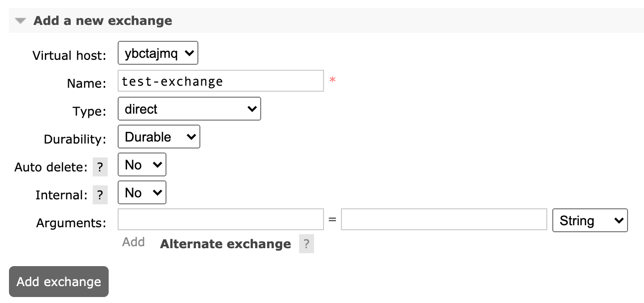The height and width of the screenshot is (303, 644).
Task: Click the empty argument key field
Action: pos(221,219)
